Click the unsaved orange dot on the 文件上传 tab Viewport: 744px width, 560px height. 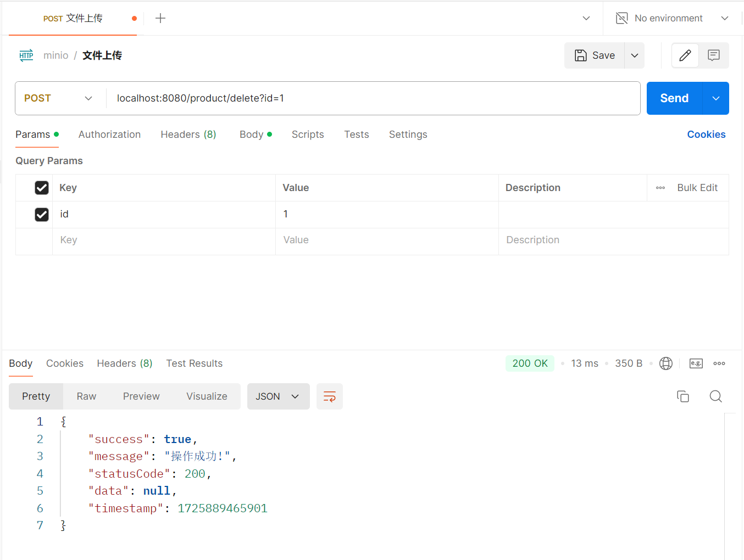134,18
